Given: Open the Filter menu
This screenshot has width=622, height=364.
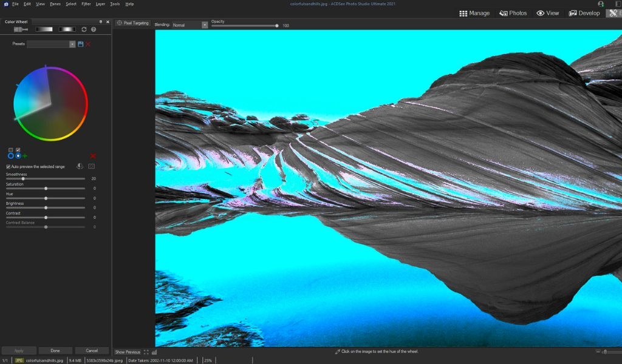Looking at the screenshot, I should pos(86,4).
